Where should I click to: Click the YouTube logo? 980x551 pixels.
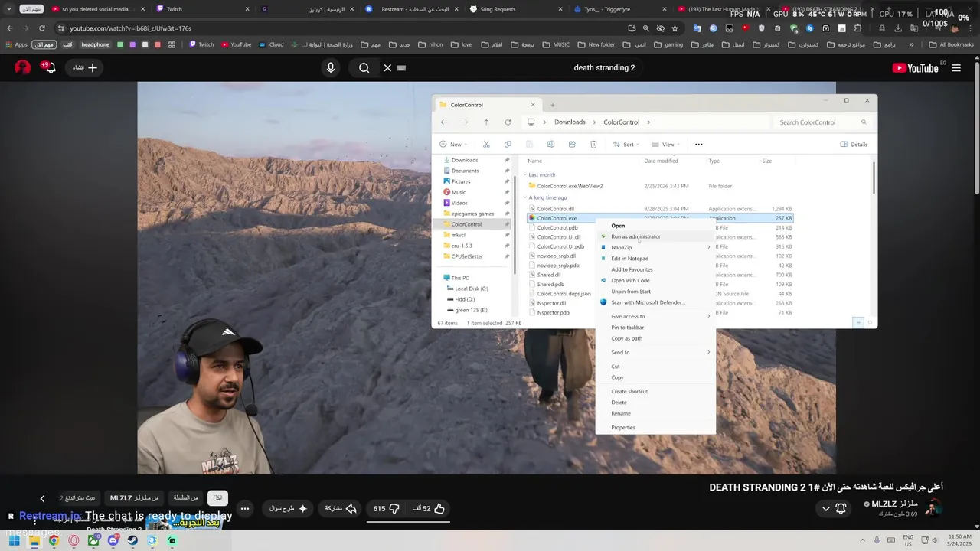(x=915, y=68)
